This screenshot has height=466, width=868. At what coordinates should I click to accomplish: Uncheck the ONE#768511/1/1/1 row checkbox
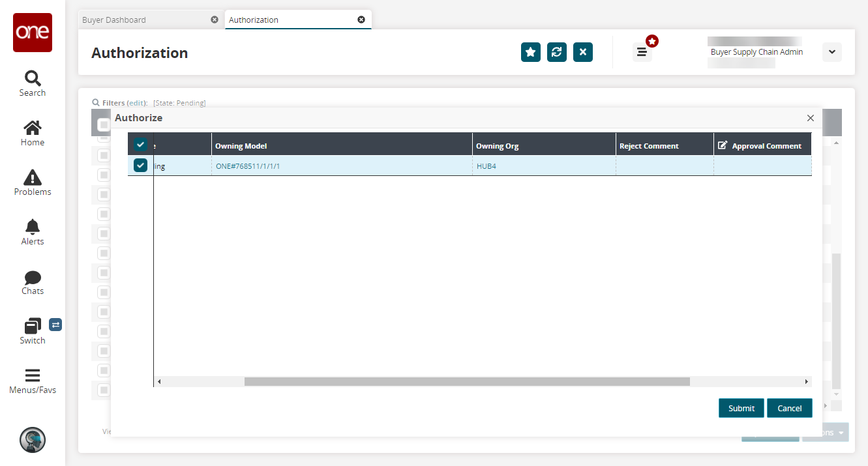click(x=141, y=166)
